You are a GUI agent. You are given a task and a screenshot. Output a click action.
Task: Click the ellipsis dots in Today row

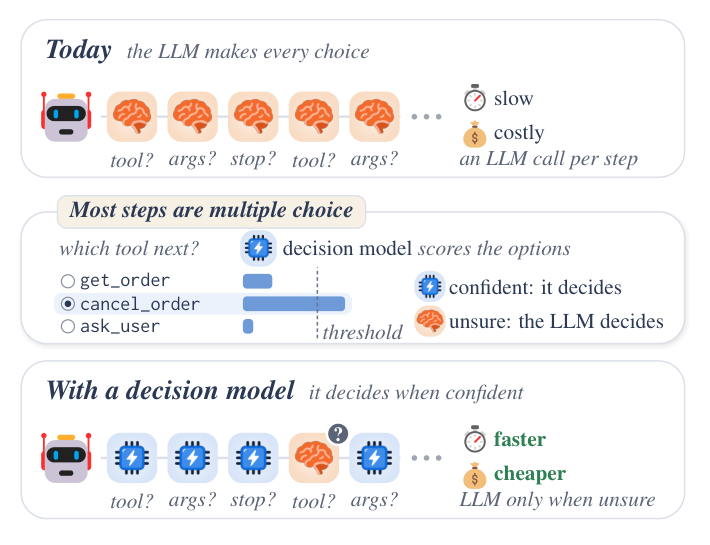(x=427, y=117)
